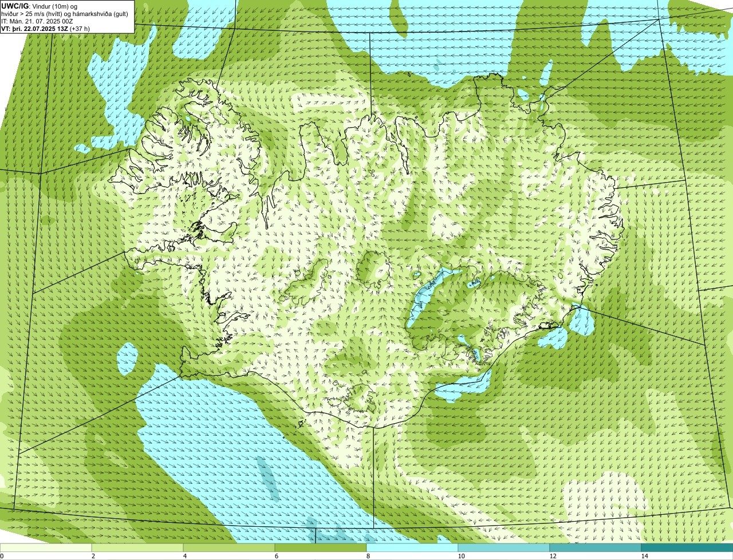733x560 pixels.
Task: Click the legend tick label "4"
Action: (x=184, y=556)
